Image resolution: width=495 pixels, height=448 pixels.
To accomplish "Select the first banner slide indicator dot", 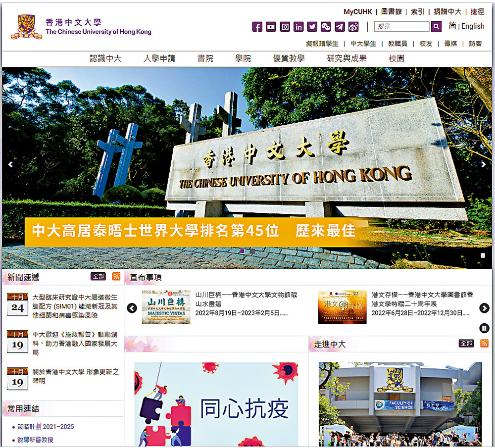I will click(x=242, y=251).
